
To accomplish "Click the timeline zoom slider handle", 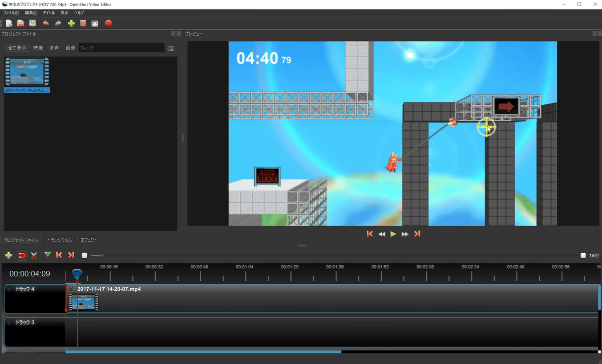I will point(102,255).
